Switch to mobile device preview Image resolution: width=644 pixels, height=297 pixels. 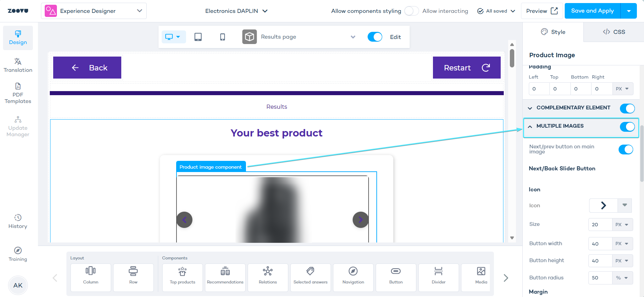(x=222, y=37)
